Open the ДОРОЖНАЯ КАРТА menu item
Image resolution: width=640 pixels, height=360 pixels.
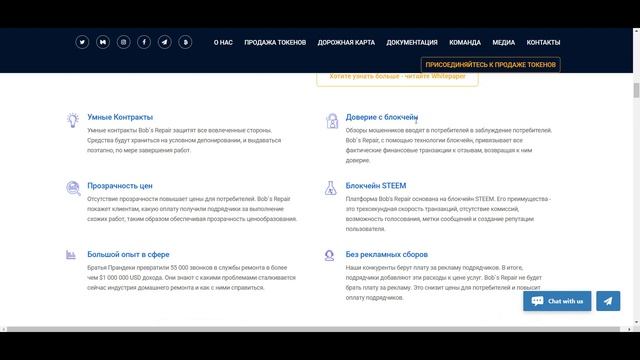346,42
